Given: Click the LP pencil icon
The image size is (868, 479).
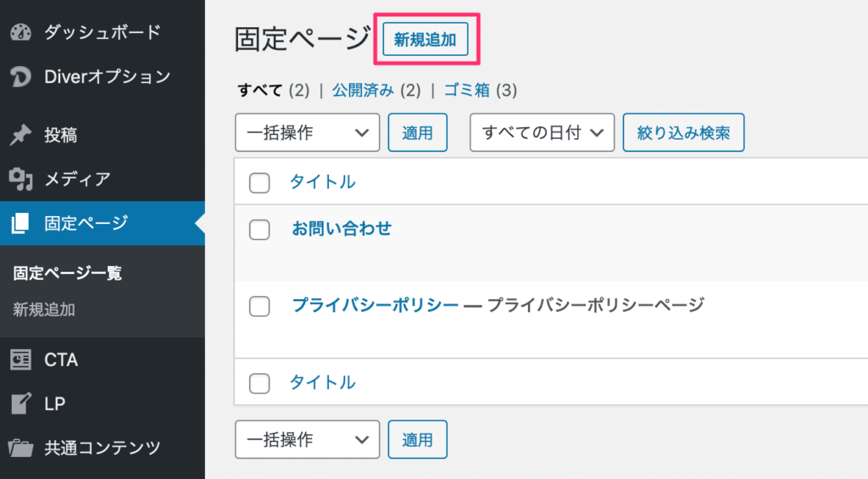Looking at the screenshot, I should [x=20, y=404].
